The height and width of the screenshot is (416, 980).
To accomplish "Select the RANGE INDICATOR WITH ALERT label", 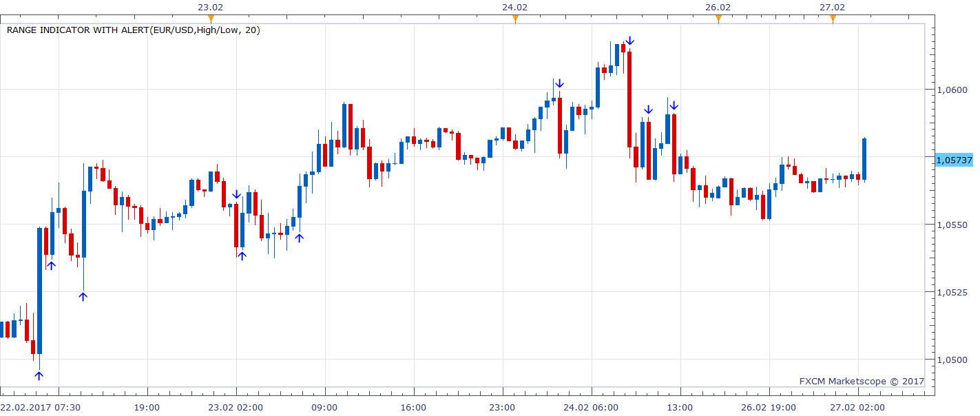I will coord(134,30).
